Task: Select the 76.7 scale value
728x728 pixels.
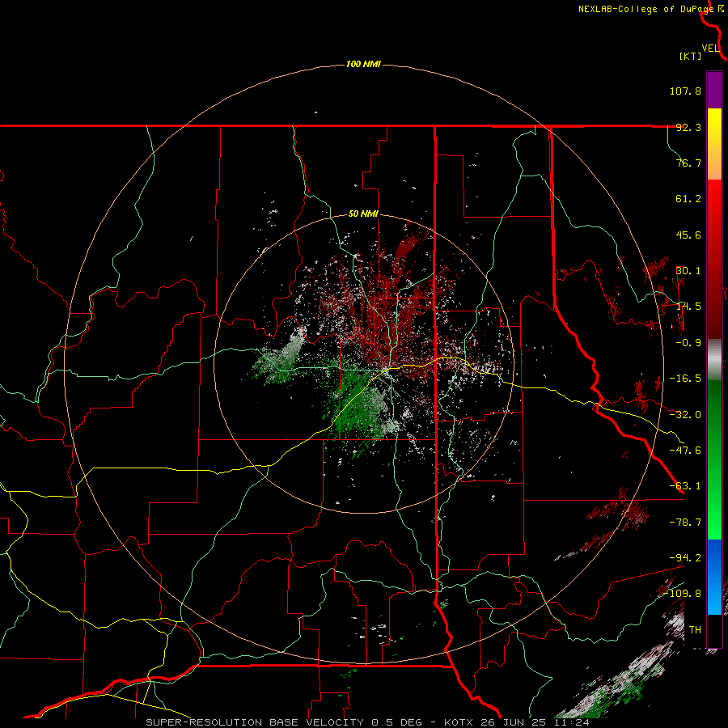Action: click(x=688, y=163)
